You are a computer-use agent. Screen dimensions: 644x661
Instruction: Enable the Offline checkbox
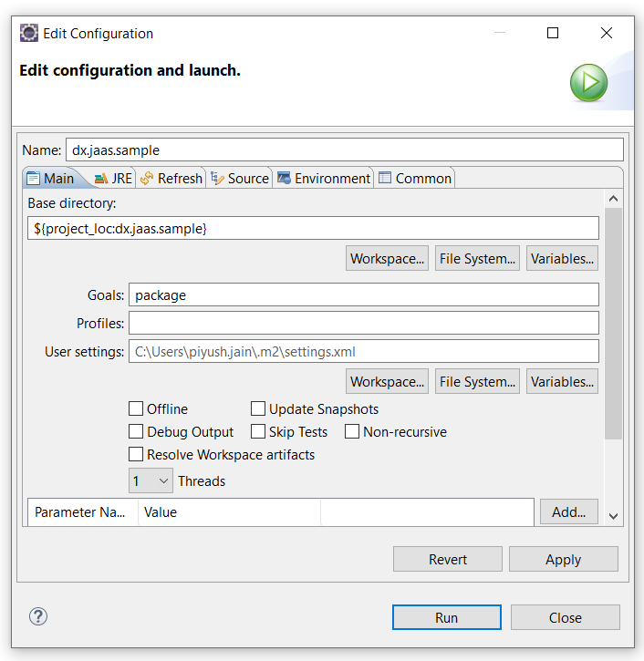[x=136, y=408]
